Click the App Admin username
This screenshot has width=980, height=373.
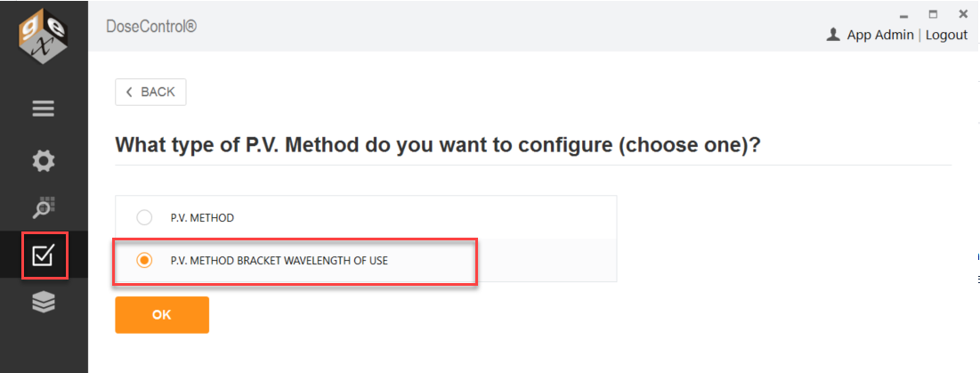pyautogui.click(x=880, y=36)
